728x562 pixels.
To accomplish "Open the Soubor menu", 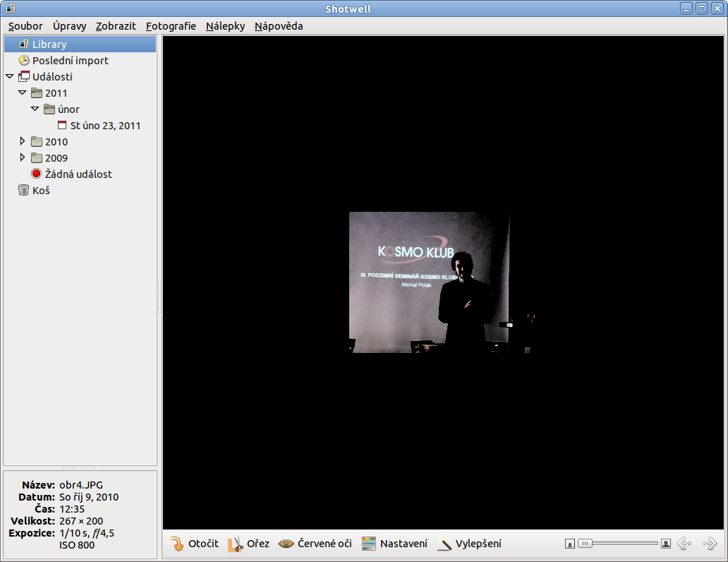I will 25,26.
